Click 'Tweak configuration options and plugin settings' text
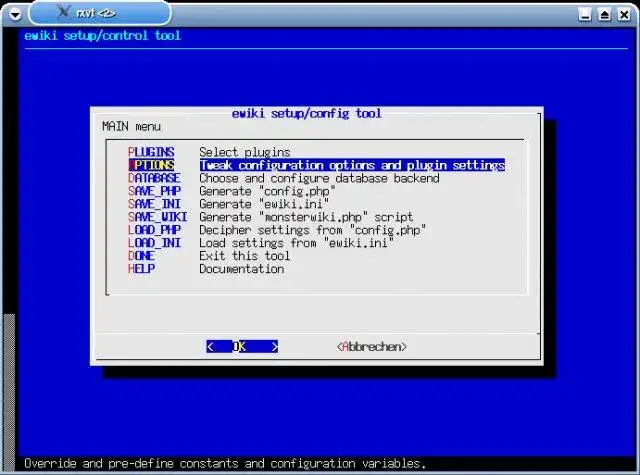640x475 pixels. (x=352, y=165)
